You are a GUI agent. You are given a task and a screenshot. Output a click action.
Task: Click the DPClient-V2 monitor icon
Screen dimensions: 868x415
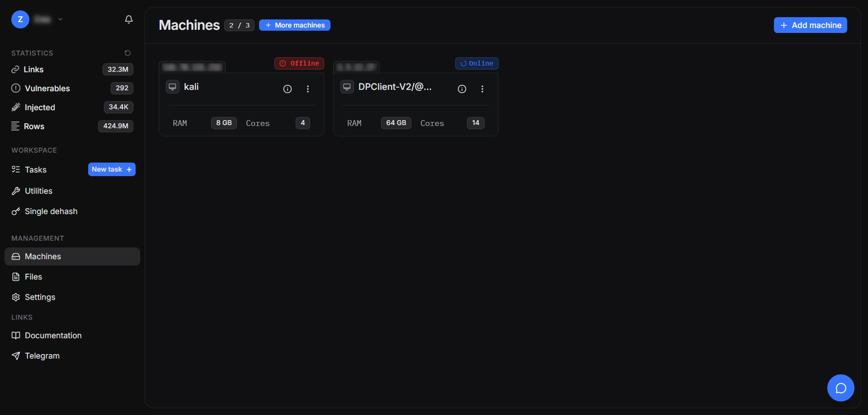pyautogui.click(x=347, y=87)
